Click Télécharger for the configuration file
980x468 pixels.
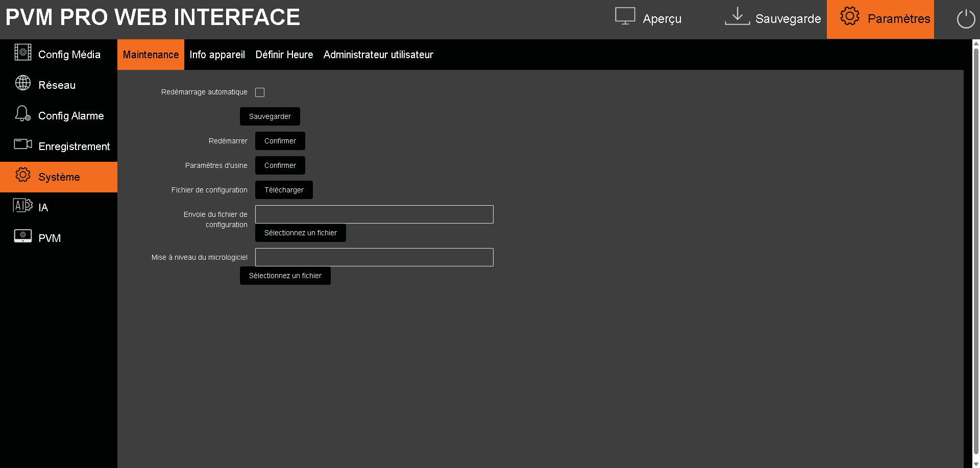tap(284, 190)
